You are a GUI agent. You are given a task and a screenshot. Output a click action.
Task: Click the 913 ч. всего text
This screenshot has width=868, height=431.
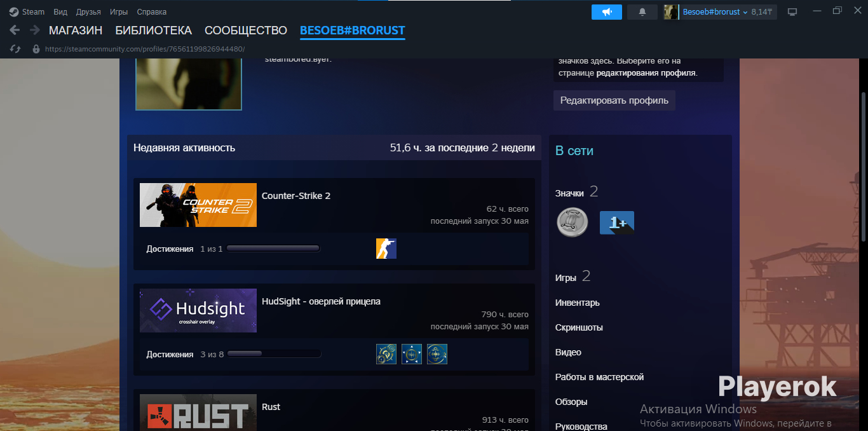click(x=505, y=420)
